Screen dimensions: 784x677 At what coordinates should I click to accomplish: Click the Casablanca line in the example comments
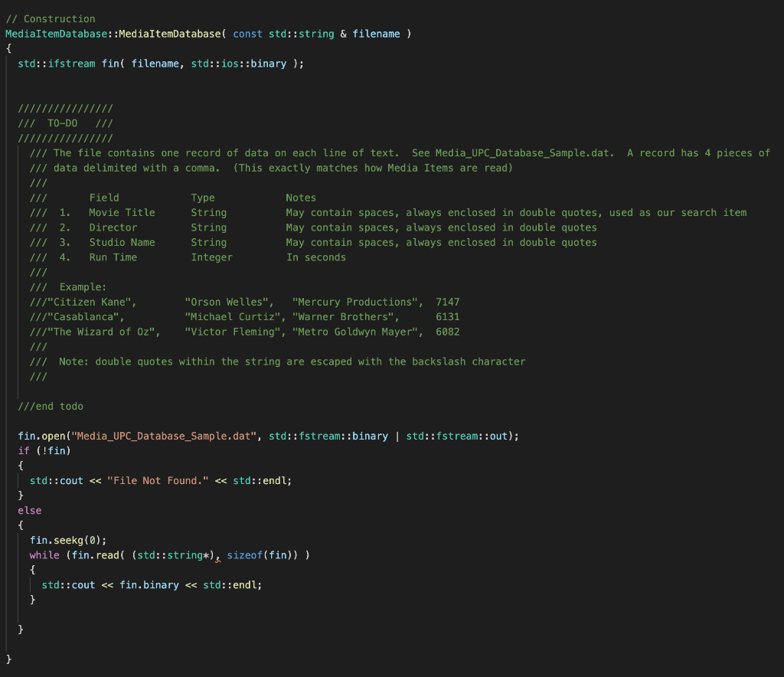point(86,316)
